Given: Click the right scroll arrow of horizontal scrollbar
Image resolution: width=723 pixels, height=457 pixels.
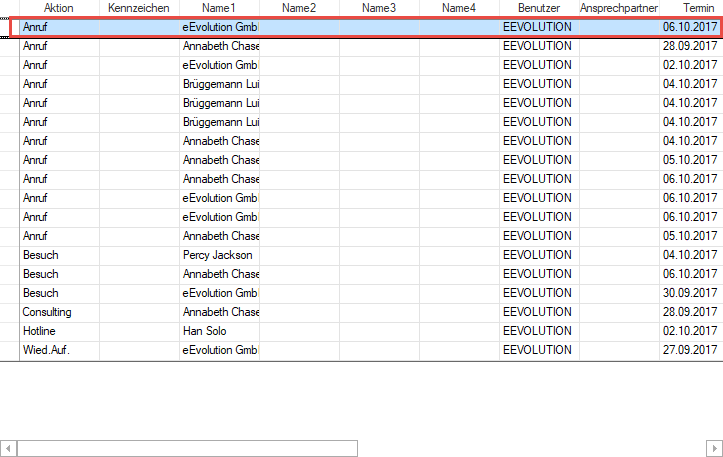Looking at the screenshot, I should (x=714, y=448).
